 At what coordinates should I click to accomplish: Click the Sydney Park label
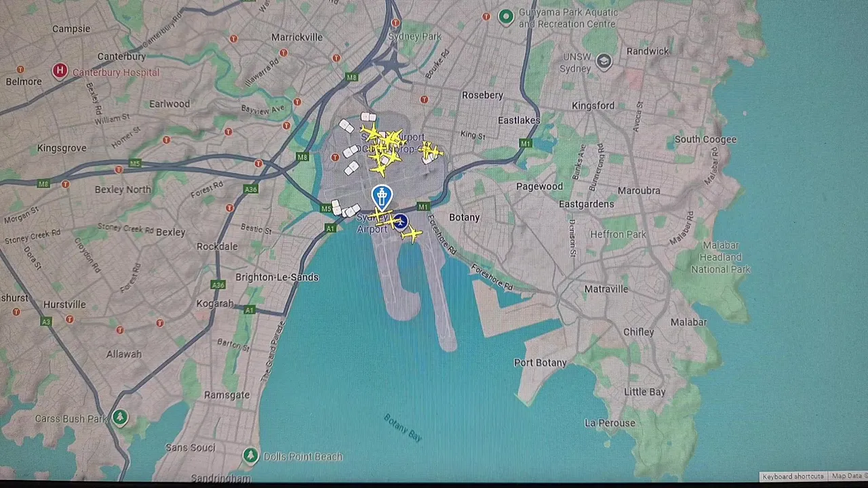tap(416, 37)
